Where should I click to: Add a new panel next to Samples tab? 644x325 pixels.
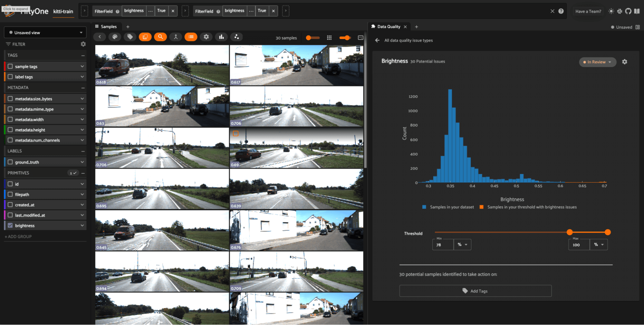[x=128, y=27]
